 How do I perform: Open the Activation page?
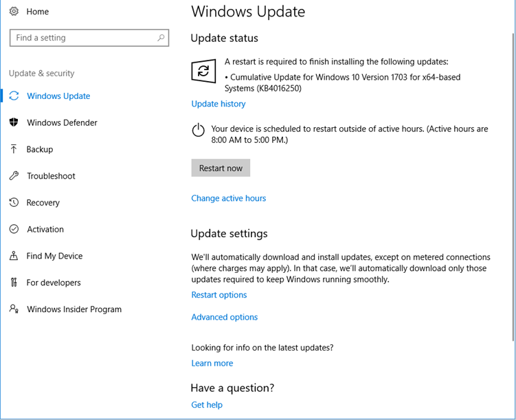pos(45,229)
